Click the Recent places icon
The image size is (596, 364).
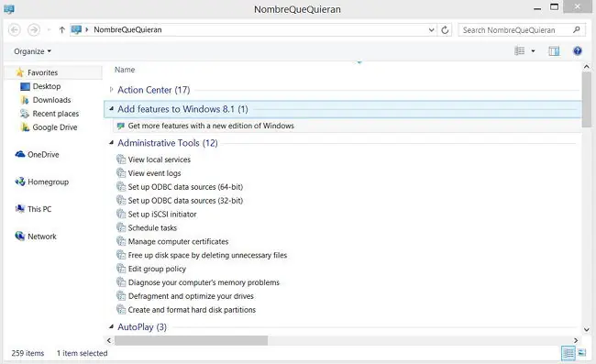coord(25,114)
